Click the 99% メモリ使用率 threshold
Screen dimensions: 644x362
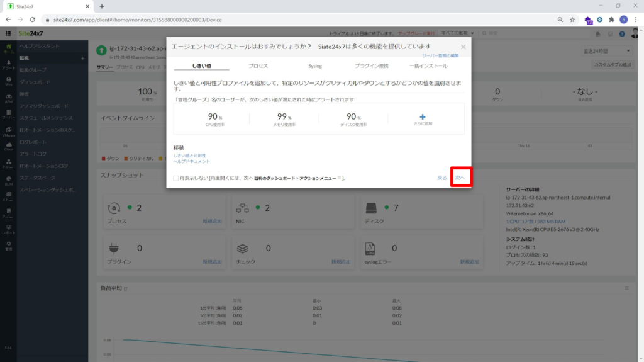pyautogui.click(x=284, y=119)
